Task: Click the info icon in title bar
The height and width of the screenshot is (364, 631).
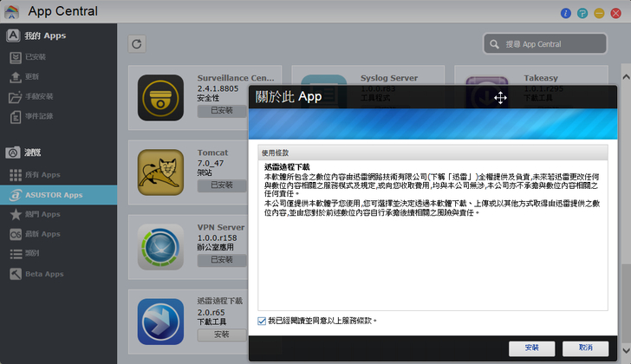Action: tap(566, 13)
